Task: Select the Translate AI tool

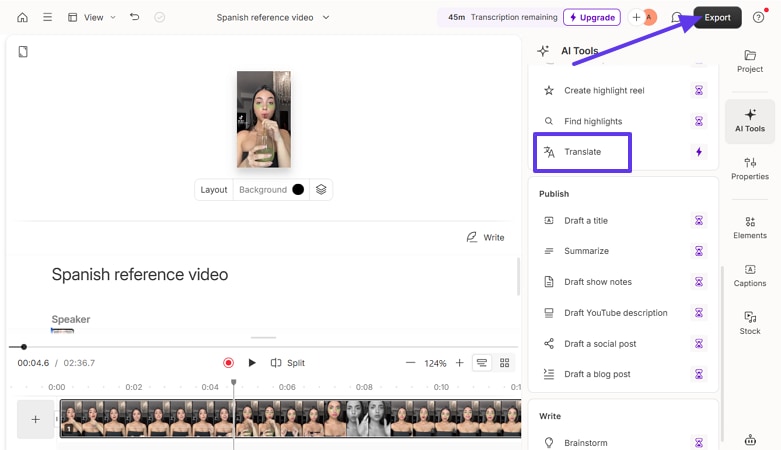Action: [582, 152]
